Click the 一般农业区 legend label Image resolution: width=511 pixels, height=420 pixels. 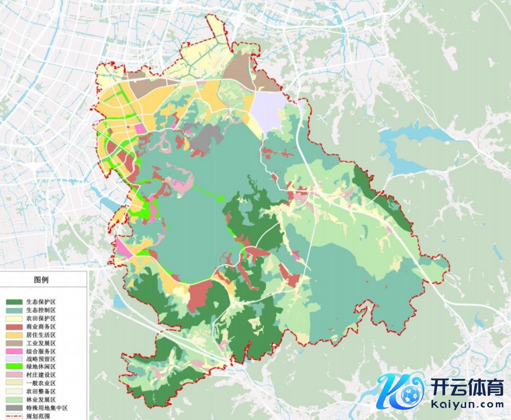point(41,384)
